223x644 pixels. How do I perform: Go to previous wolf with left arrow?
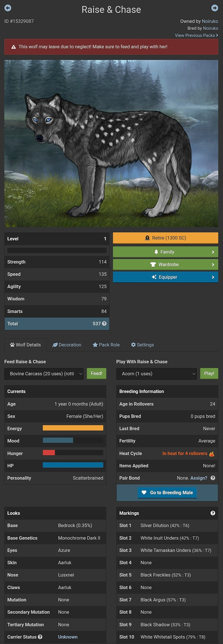point(8,8)
